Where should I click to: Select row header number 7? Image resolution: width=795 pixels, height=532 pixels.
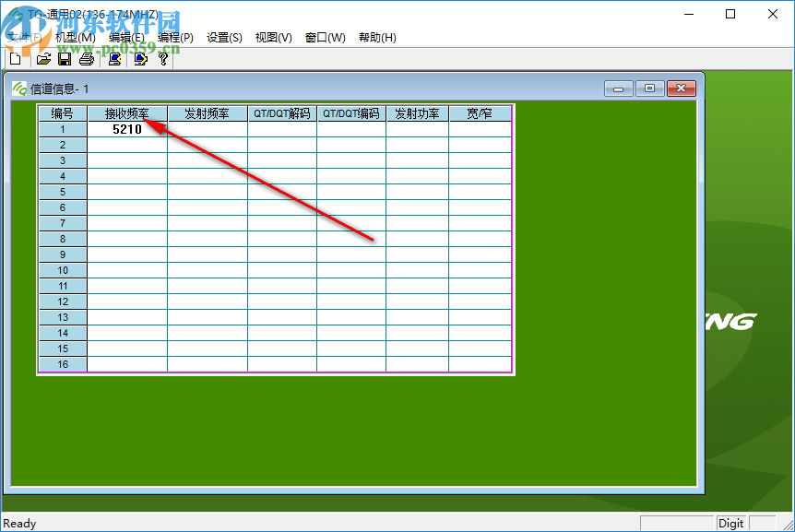pos(63,223)
